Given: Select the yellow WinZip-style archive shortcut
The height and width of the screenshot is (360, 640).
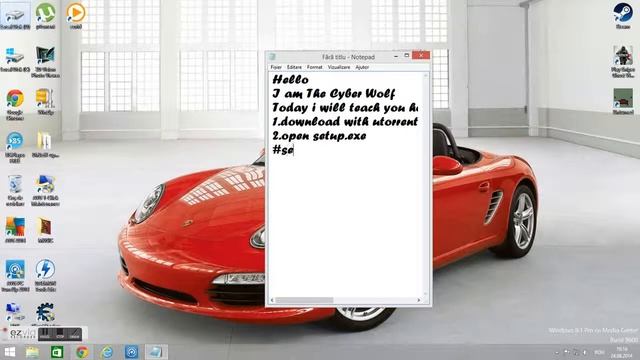Looking at the screenshot, I should [x=45, y=102].
